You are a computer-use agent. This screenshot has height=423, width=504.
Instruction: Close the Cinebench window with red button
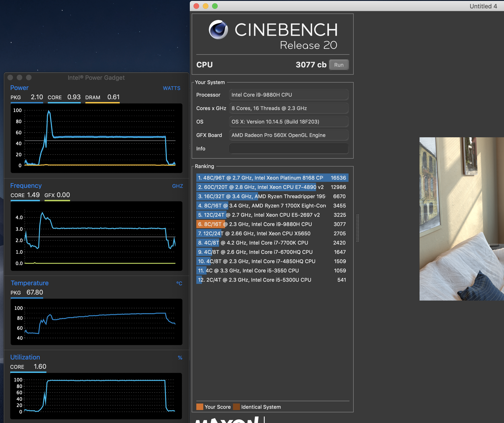click(196, 6)
